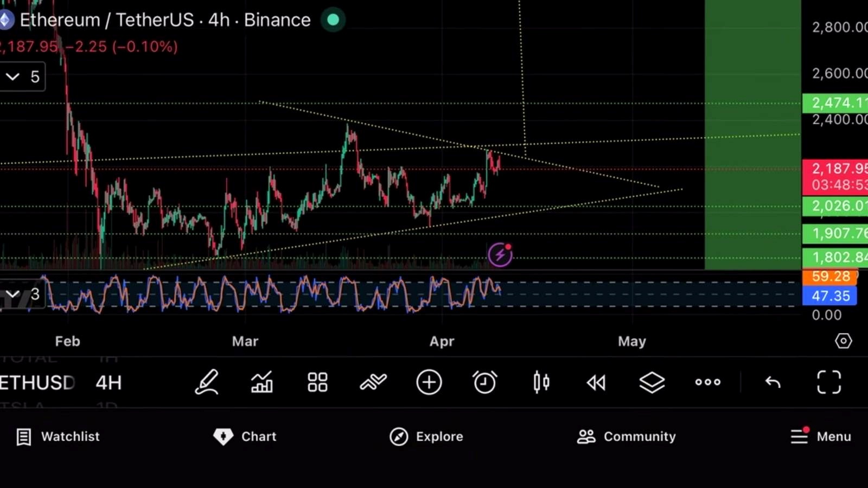Tap the blue 47.35 oscillator value
The height and width of the screenshot is (488, 868).
coord(830,296)
